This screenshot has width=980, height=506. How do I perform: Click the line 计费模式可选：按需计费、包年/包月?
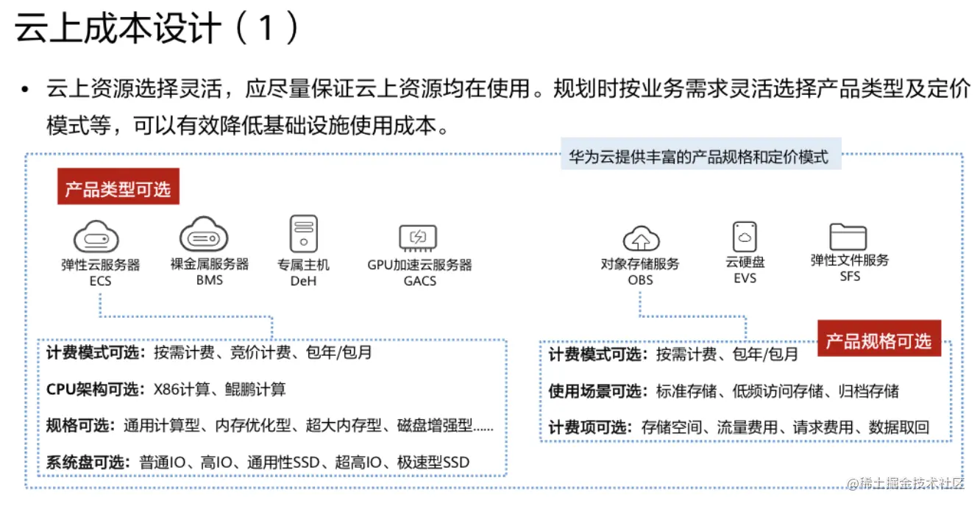coord(673,354)
